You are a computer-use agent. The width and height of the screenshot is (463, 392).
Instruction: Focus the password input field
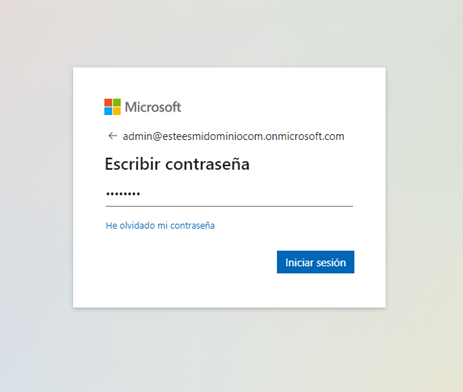(229, 194)
